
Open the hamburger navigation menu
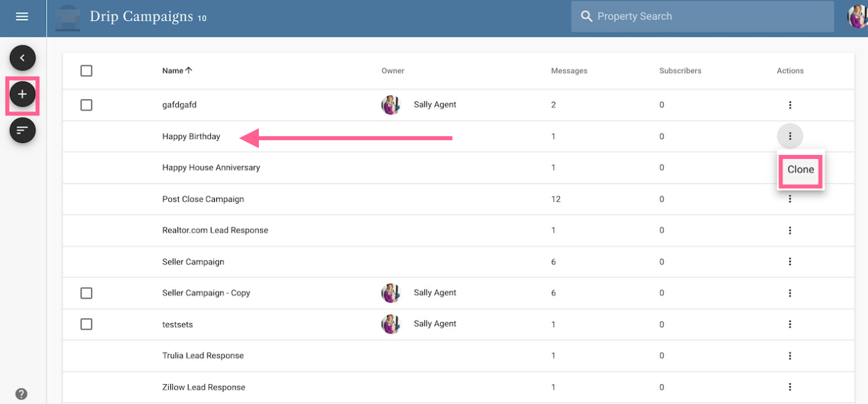22,17
